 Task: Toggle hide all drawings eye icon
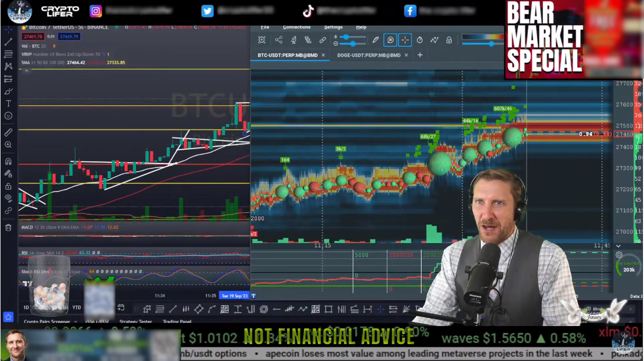(8, 198)
